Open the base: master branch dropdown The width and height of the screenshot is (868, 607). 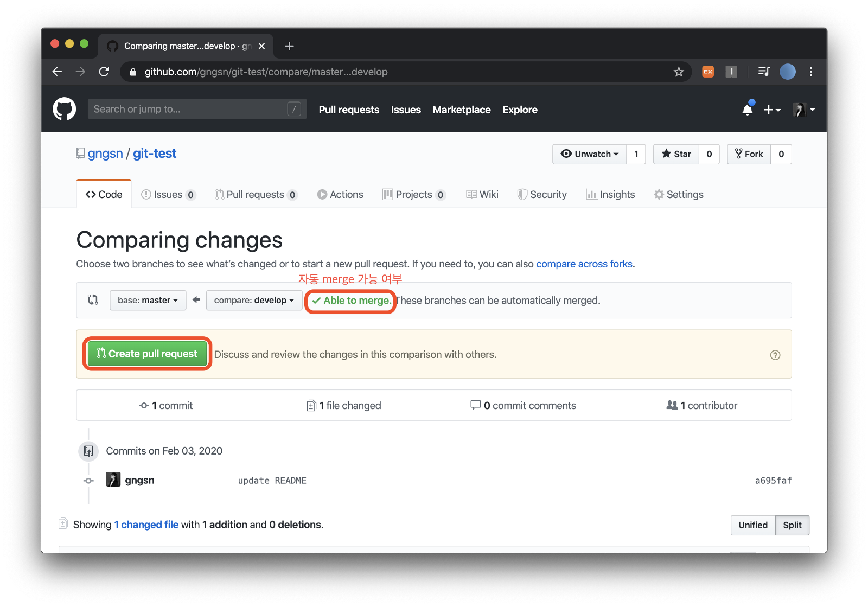pyautogui.click(x=148, y=300)
